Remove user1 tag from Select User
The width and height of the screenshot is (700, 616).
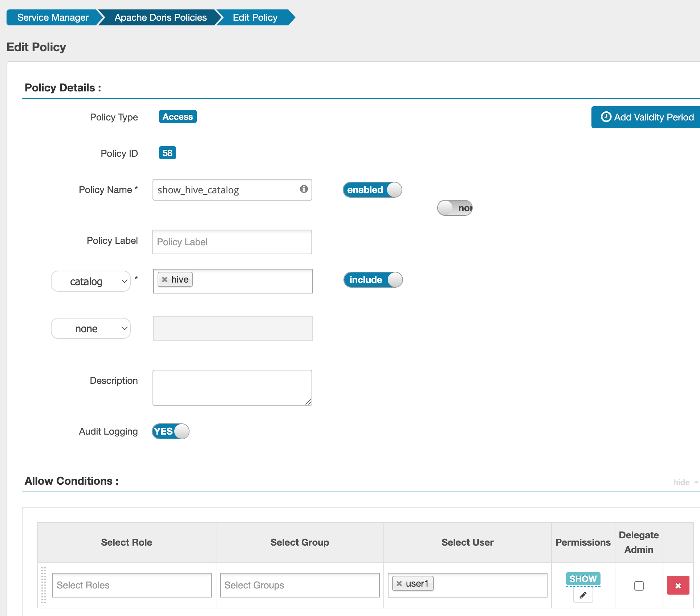pos(399,583)
